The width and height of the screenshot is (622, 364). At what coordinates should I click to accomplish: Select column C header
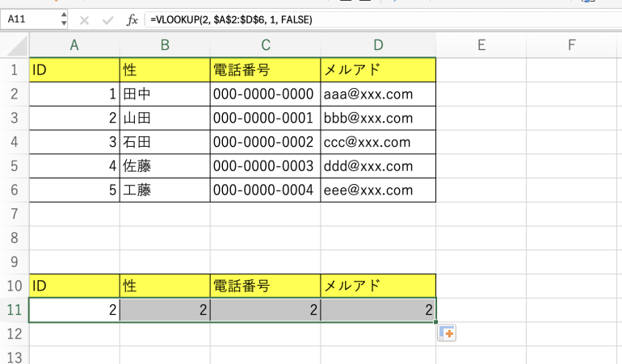[266, 45]
